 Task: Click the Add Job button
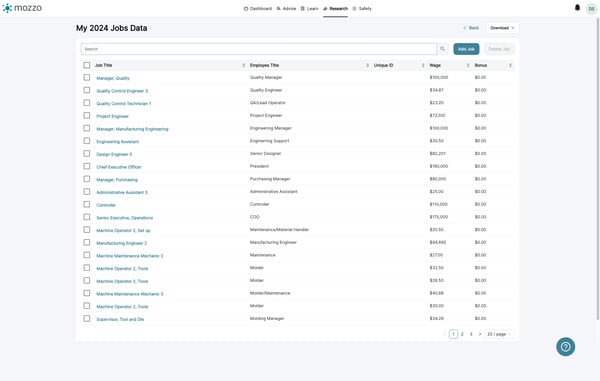466,49
